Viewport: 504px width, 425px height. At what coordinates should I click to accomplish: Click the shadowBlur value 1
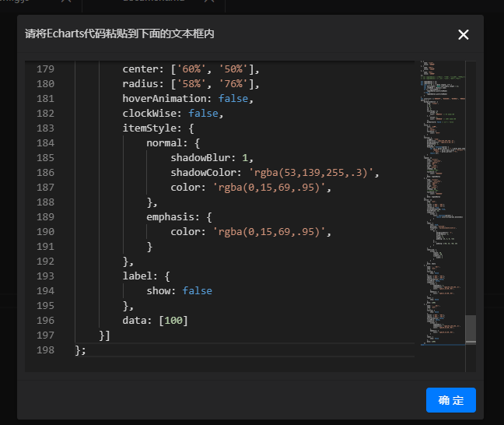pyautogui.click(x=245, y=158)
